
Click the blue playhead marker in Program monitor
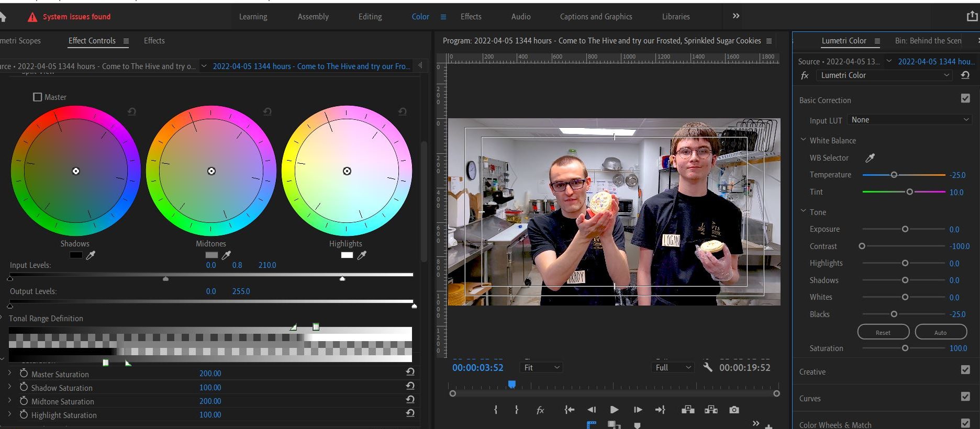(x=512, y=385)
